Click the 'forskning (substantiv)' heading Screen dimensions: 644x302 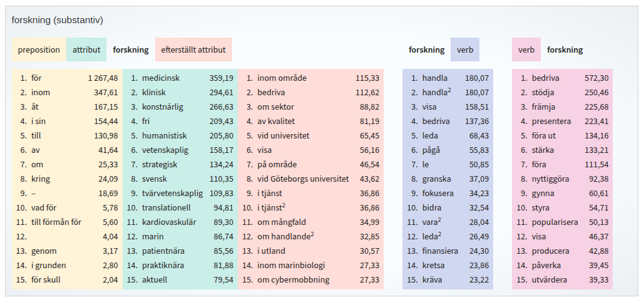(x=58, y=20)
